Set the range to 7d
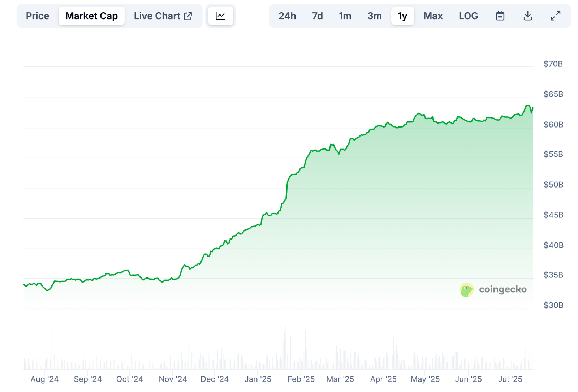The height and width of the screenshot is (392, 578). pyautogui.click(x=318, y=16)
